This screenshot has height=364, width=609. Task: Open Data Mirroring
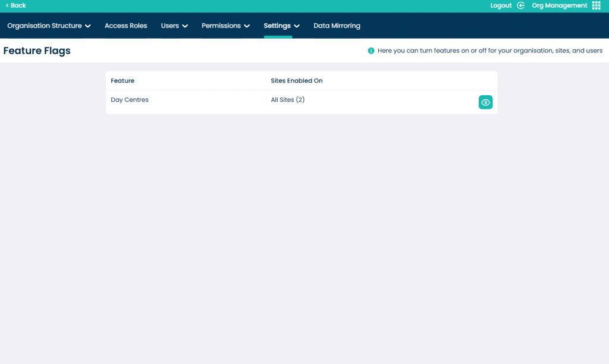click(x=337, y=26)
